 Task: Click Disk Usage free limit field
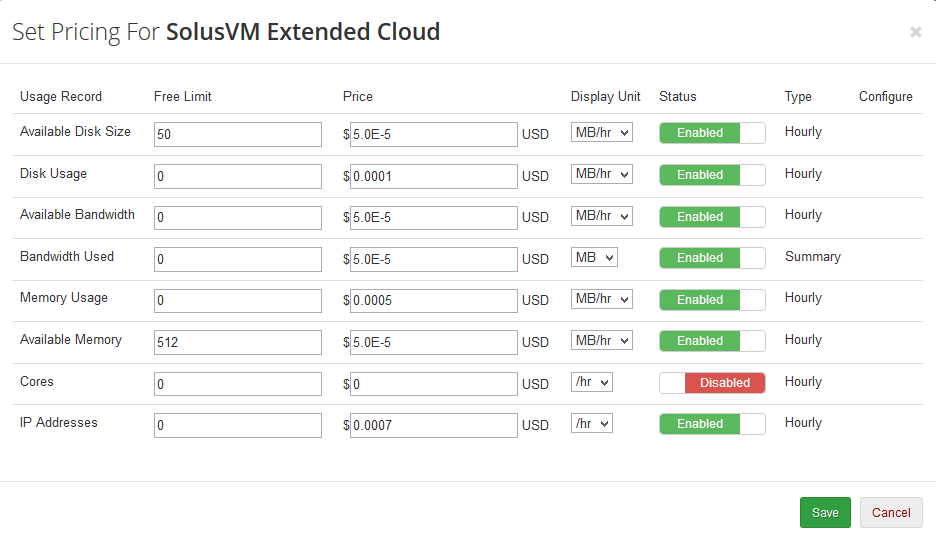pyautogui.click(x=238, y=176)
